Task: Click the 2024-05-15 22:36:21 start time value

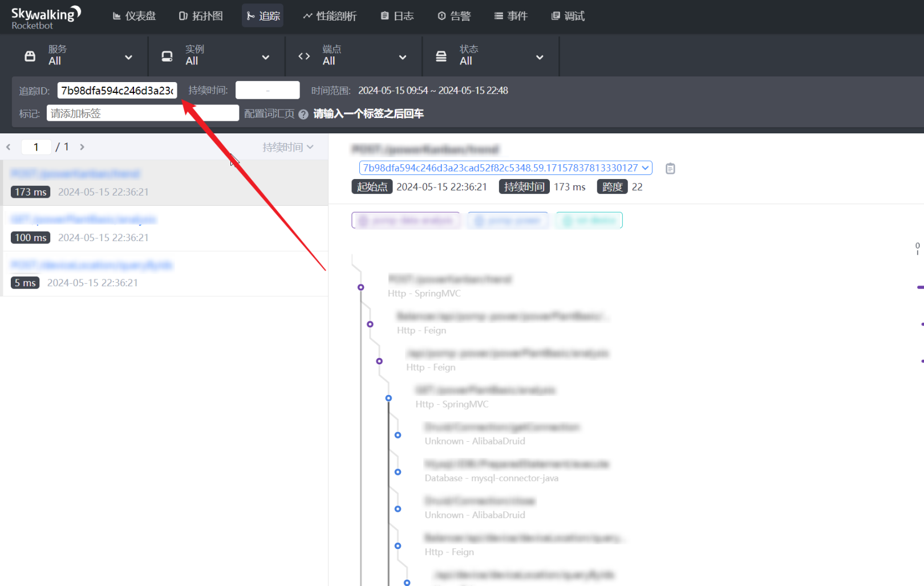Action: tap(442, 187)
